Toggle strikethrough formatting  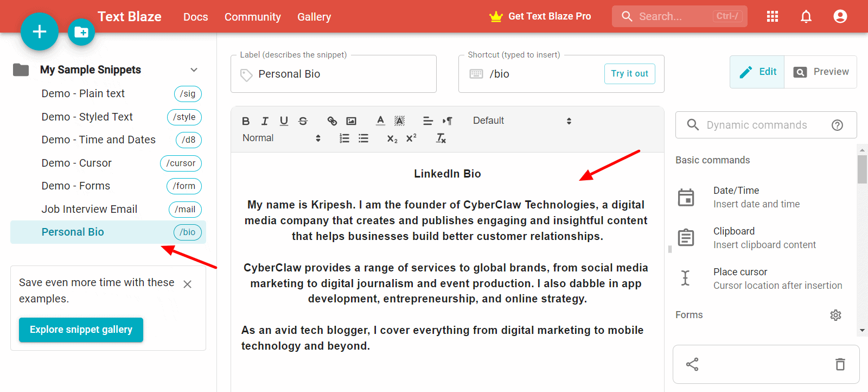click(303, 121)
